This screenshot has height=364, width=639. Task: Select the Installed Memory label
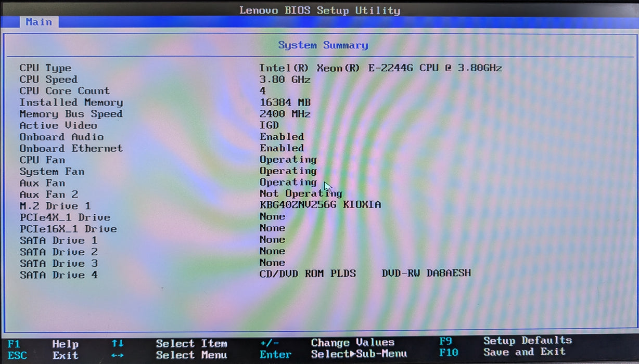[71, 102]
